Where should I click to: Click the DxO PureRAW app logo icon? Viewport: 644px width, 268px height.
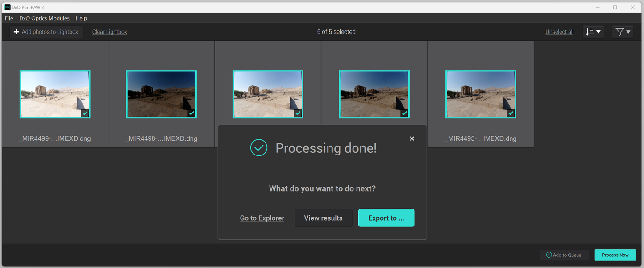click(8, 8)
